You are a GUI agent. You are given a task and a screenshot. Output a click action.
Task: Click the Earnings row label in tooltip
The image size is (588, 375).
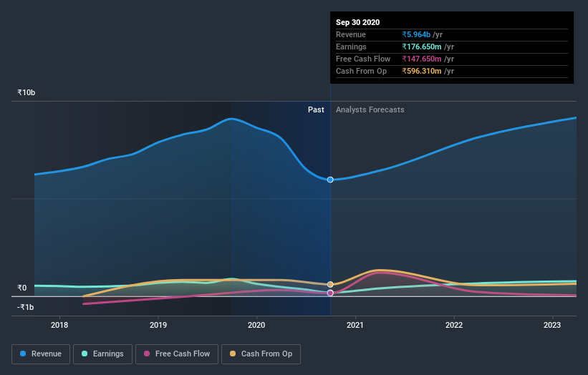pos(351,47)
